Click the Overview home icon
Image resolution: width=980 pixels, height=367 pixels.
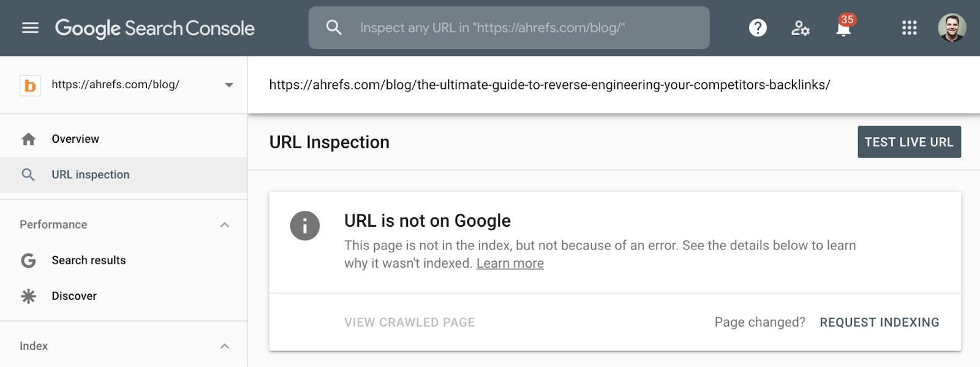click(x=28, y=138)
